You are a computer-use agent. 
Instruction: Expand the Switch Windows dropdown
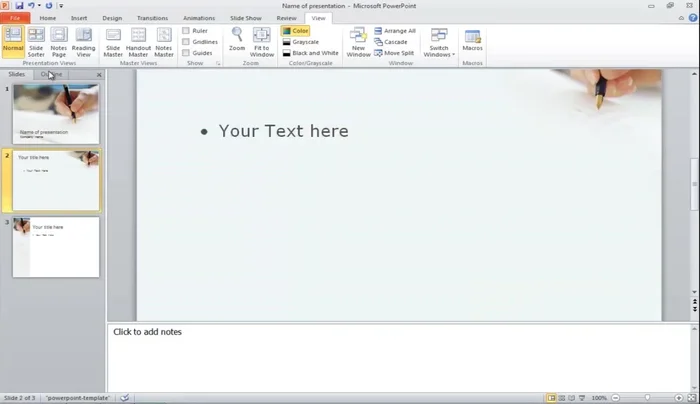click(x=438, y=42)
